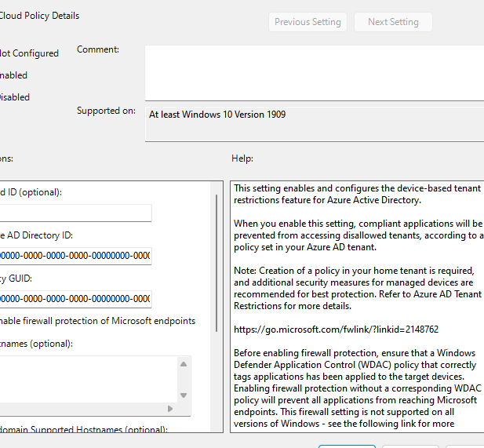Go to Previous Setting
The width and height of the screenshot is (484, 448).
click(x=308, y=22)
